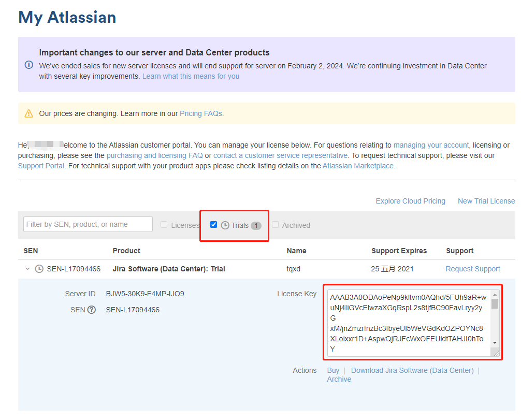Screen dimensions: 521x420
Task: Click the 'SEN' column header
Action: tap(31, 251)
